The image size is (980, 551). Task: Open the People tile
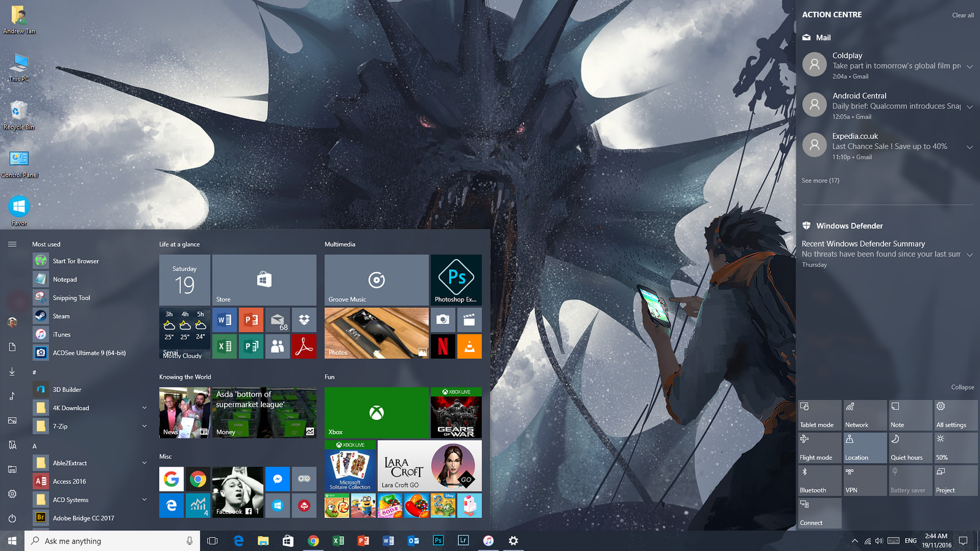coord(277,347)
